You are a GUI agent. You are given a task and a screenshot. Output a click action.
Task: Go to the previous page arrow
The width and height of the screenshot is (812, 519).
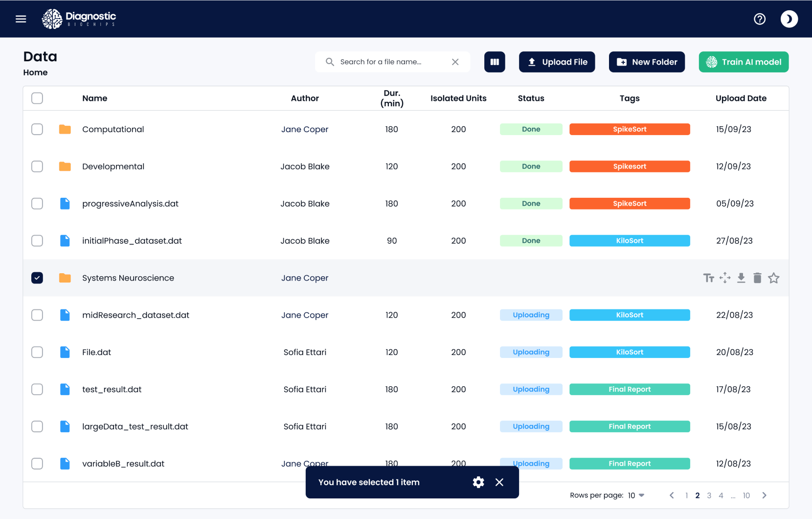tap(672, 495)
